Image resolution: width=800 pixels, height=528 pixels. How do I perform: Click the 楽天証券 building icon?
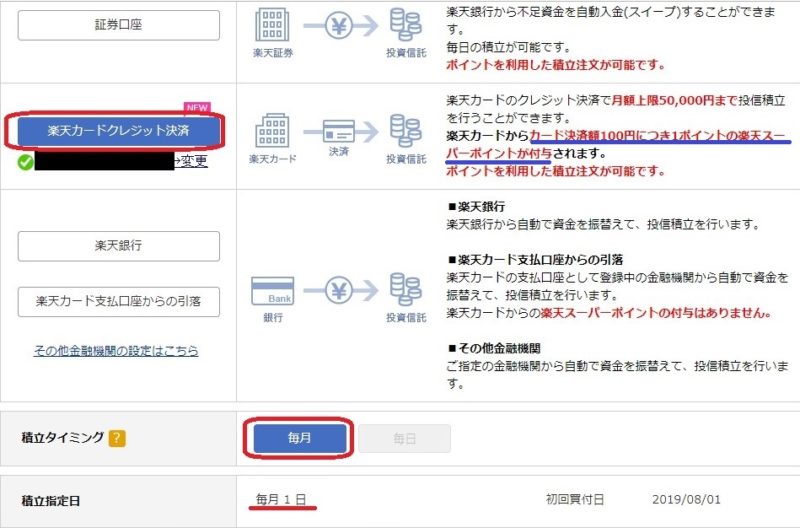272,25
